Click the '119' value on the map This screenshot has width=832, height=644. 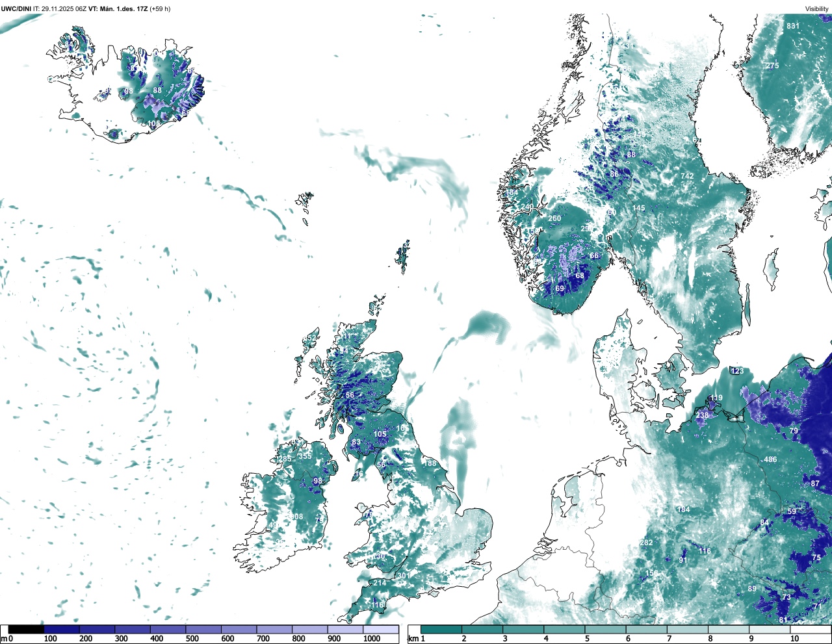click(716, 398)
